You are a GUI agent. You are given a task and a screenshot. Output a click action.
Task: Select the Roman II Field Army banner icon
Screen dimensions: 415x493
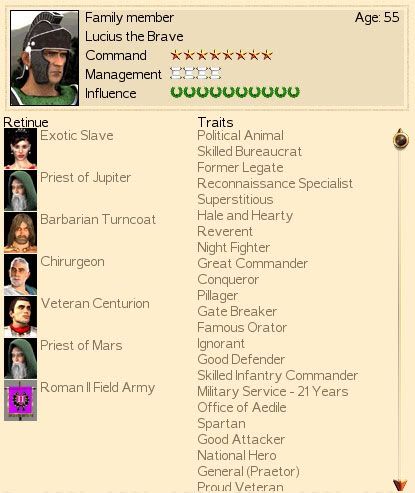(x=20, y=400)
